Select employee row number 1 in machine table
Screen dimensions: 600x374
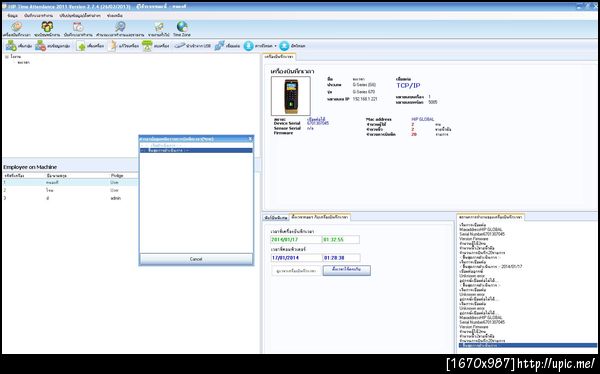pos(70,183)
